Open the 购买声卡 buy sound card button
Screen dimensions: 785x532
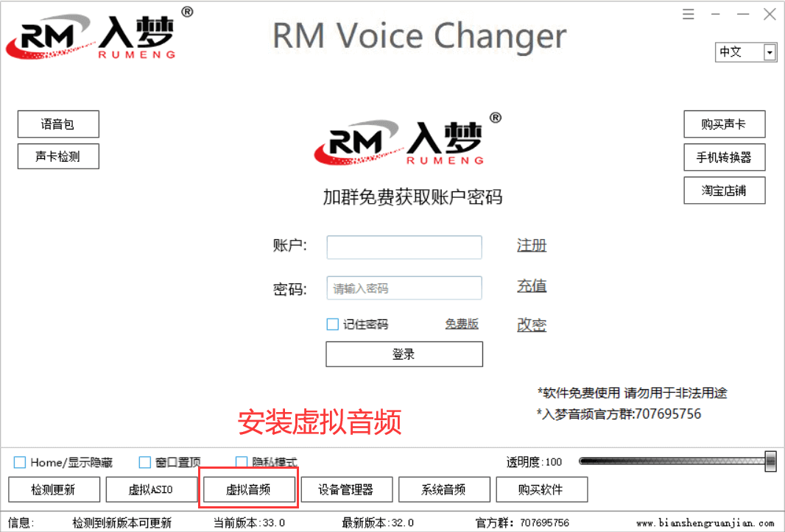725,124
